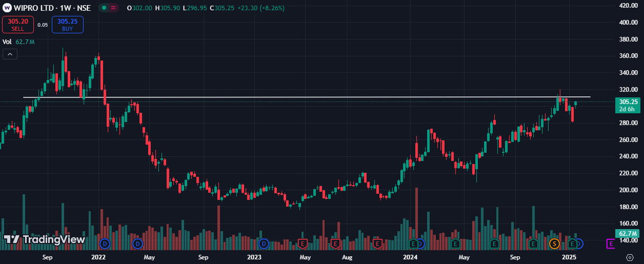
Task: Click the 2022 time axis label
Action: coord(98,258)
